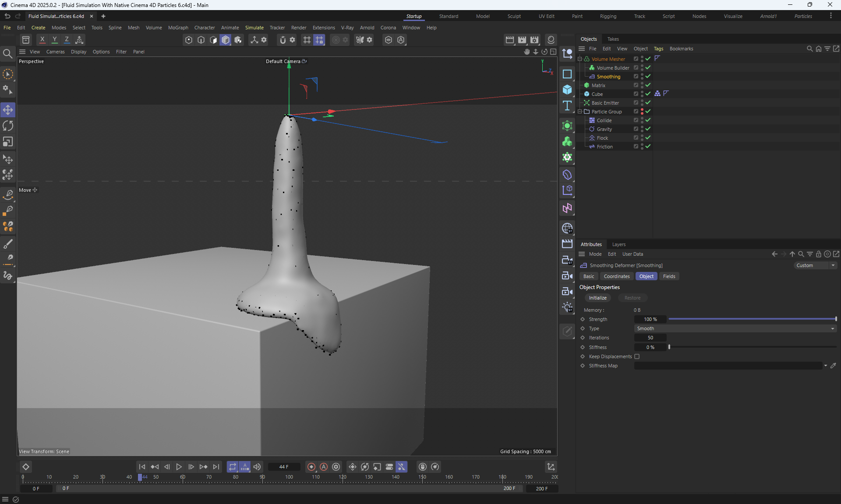Click the Cube primitive icon

coord(567,90)
